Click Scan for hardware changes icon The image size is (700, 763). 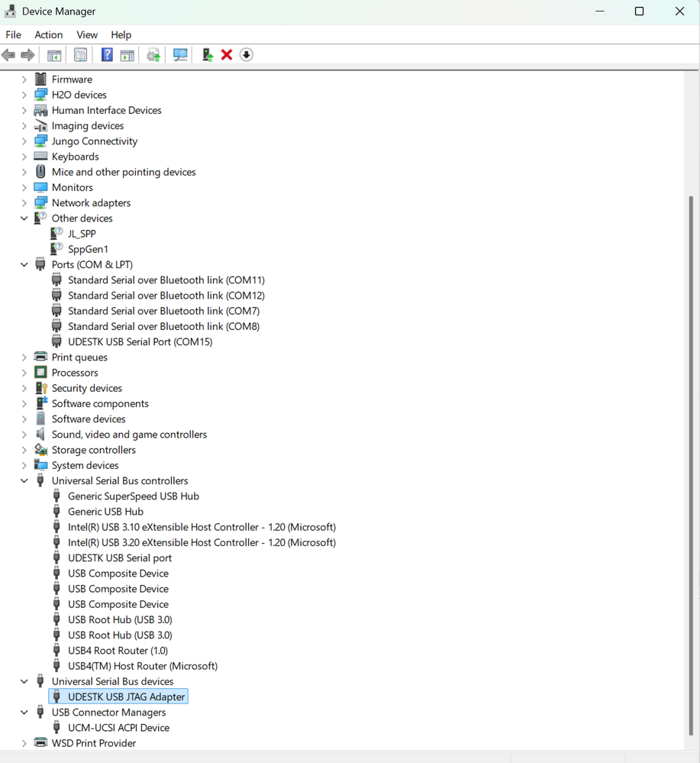pyautogui.click(x=179, y=54)
